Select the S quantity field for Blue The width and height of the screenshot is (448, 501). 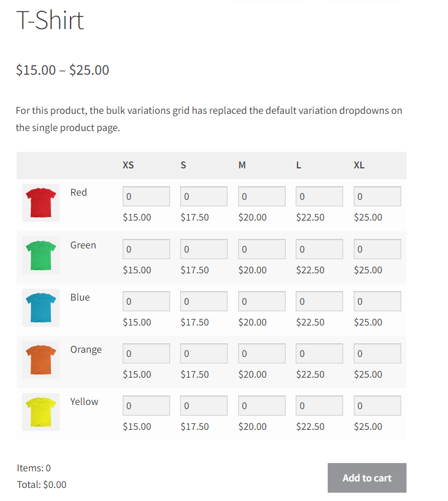(203, 301)
